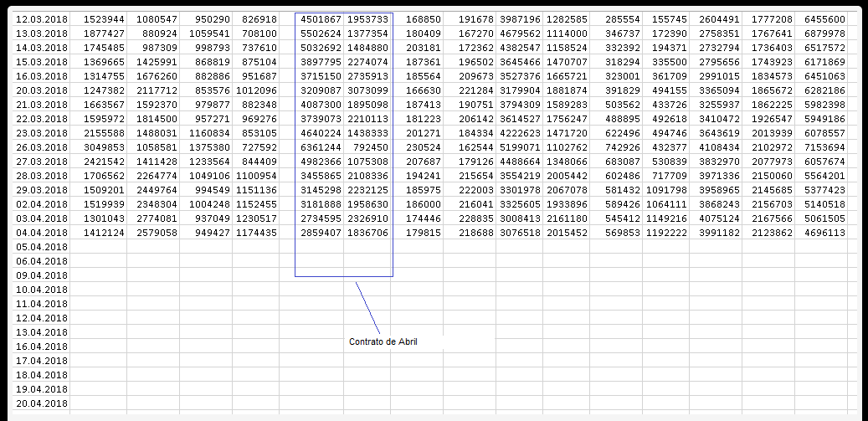This screenshot has height=421, width=868.
Task: Click the cell containing 5199071
Action: tap(519, 147)
